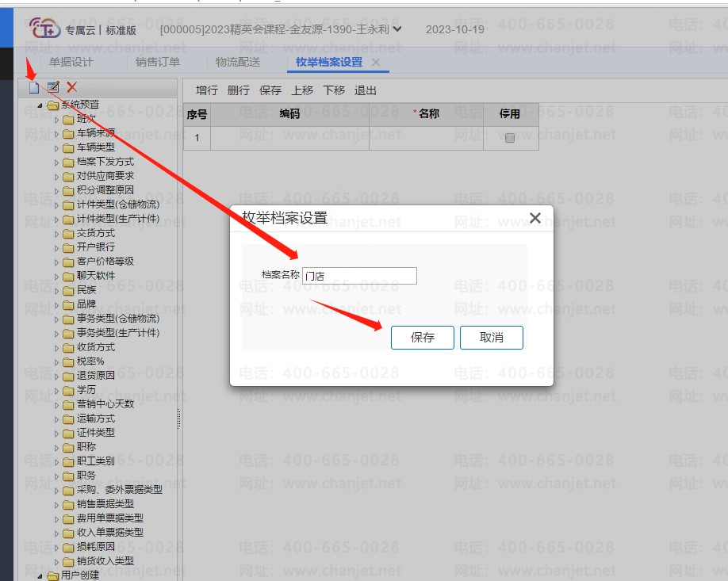
Task: Collapse the 用户创建 tree node
Action: coord(40,576)
